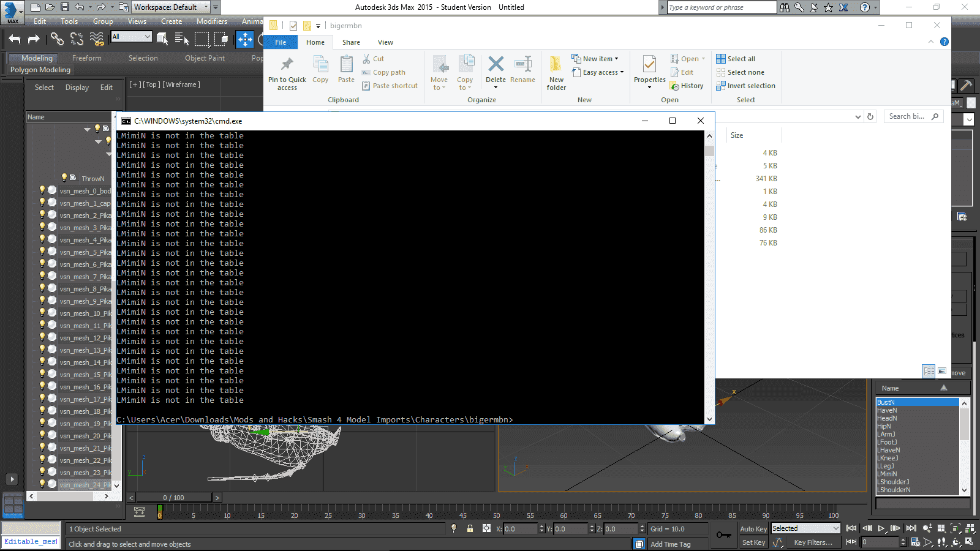The image size is (980, 551).
Task: Open the Modifiers menu in 3ds Max
Action: (x=212, y=21)
